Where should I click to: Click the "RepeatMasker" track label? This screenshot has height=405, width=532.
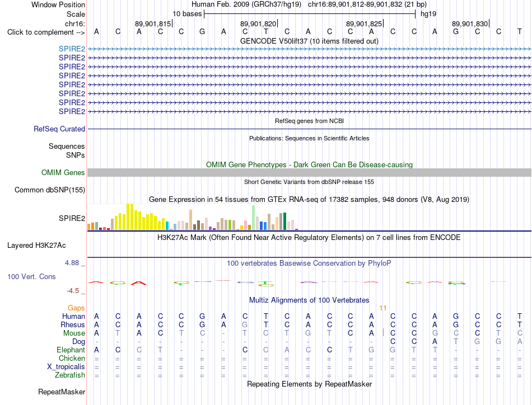[x=62, y=392]
